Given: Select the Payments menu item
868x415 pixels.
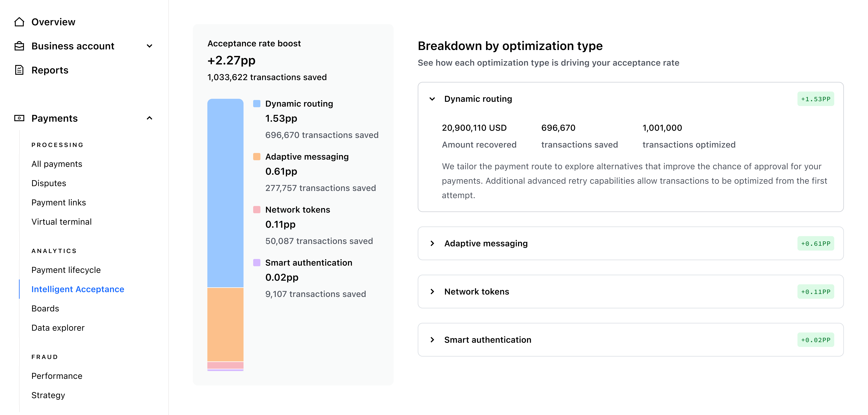Looking at the screenshot, I should pyautogui.click(x=55, y=118).
